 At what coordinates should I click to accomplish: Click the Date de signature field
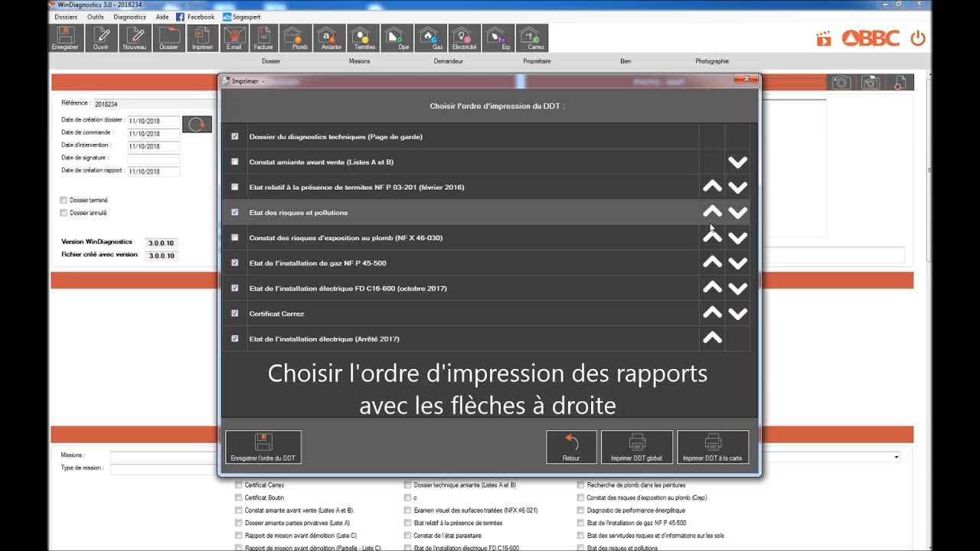[153, 158]
